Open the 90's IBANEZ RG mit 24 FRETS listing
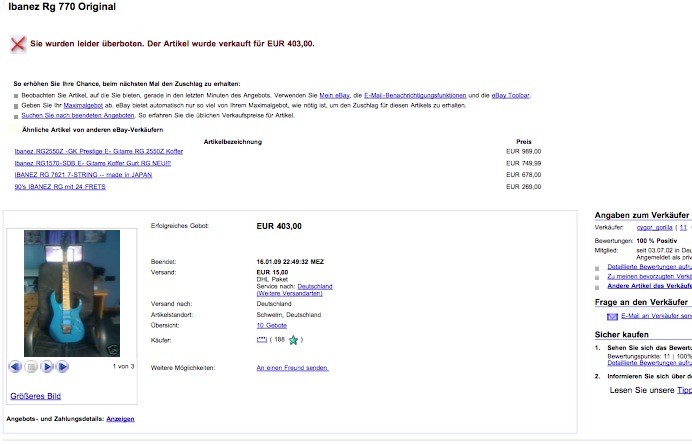The height and width of the screenshot is (445, 692). [x=60, y=187]
